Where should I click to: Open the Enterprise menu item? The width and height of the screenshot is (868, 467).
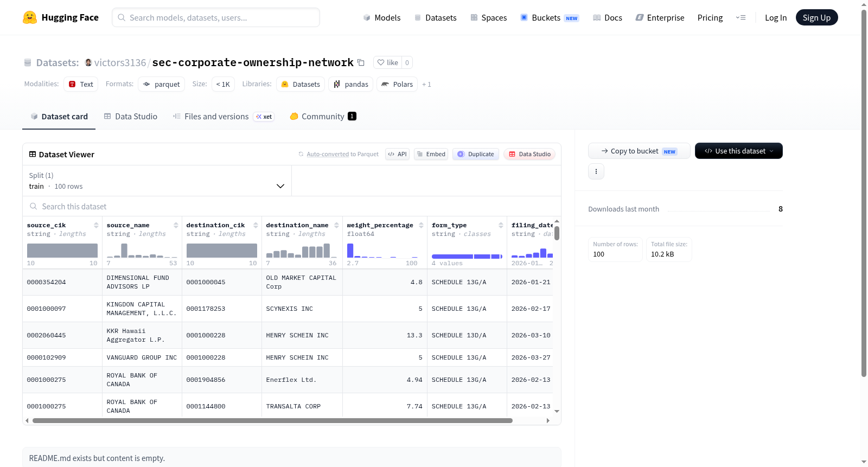(660, 18)
